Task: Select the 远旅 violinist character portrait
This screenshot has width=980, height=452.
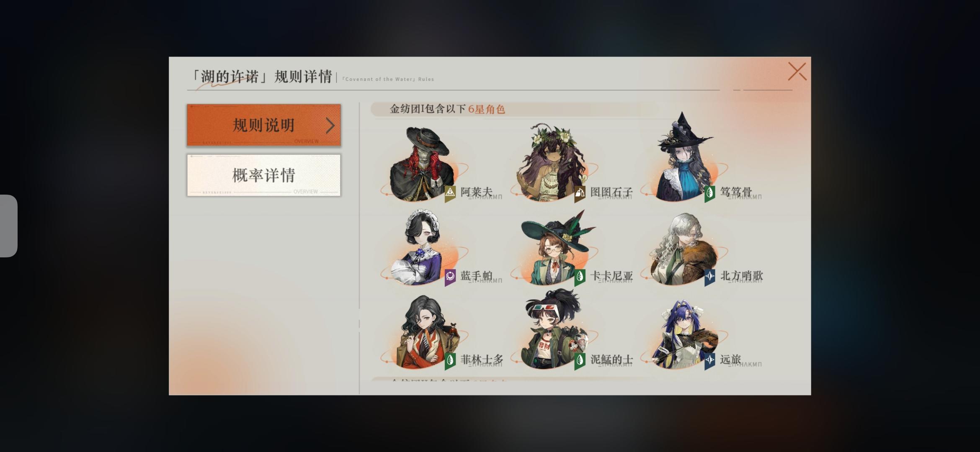Action: pyautogui.click(x=683, y=333)
